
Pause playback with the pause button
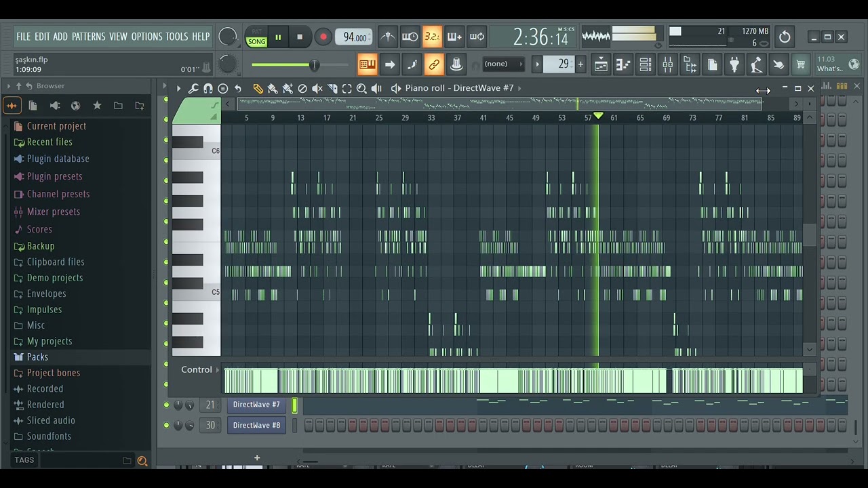pos(278,37)
